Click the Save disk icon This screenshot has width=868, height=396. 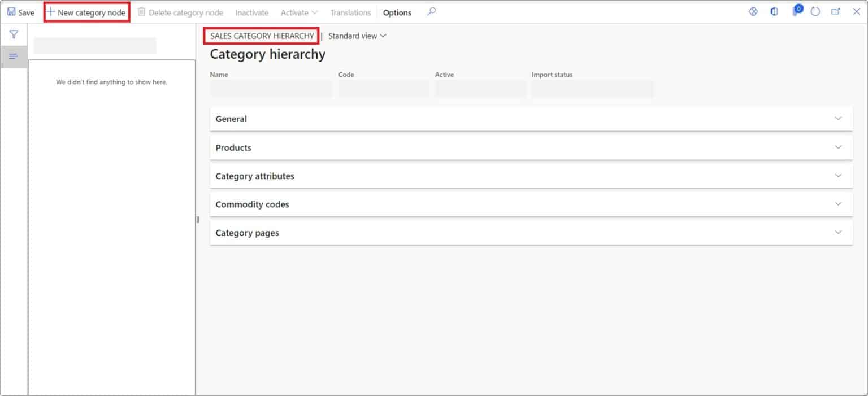pyautogui.click(x=11, y=12)
